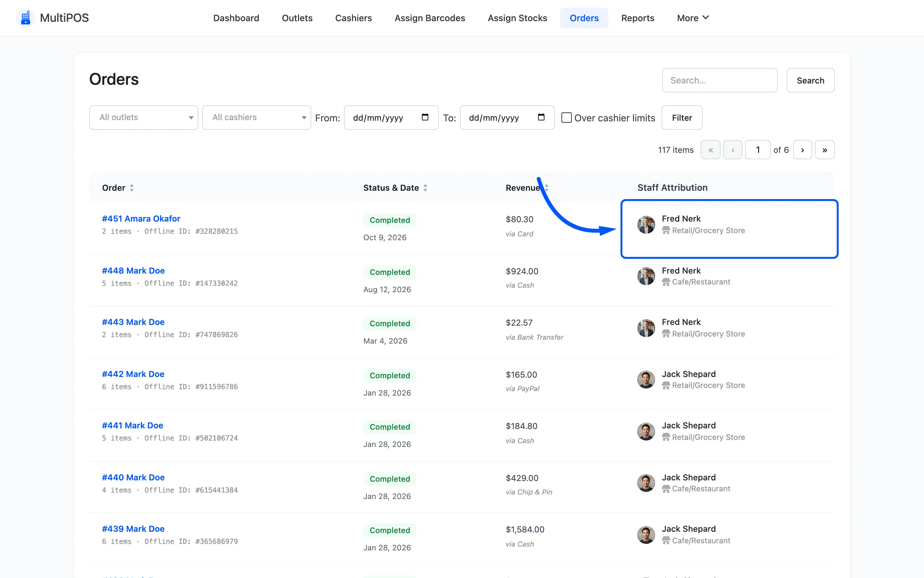This screenshot has height=578, width=924.
Task: Open the All cashiers dropdown
Action: pos(257,117)
